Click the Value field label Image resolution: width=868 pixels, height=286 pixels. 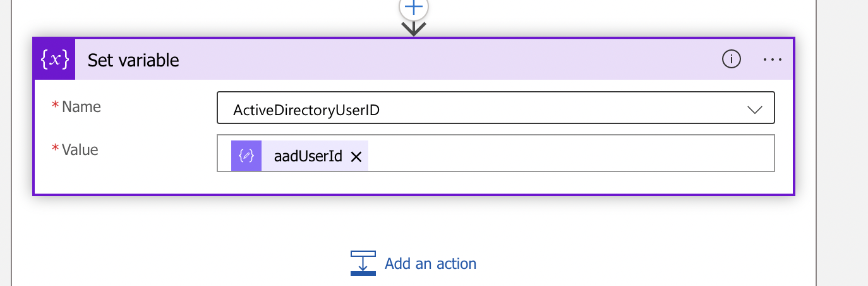(x=80, y=150)
